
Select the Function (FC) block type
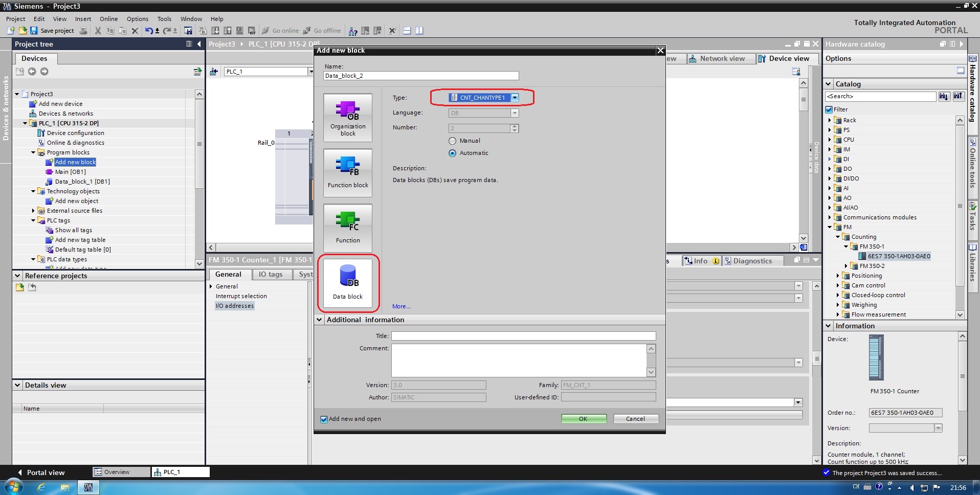[348, 228]
